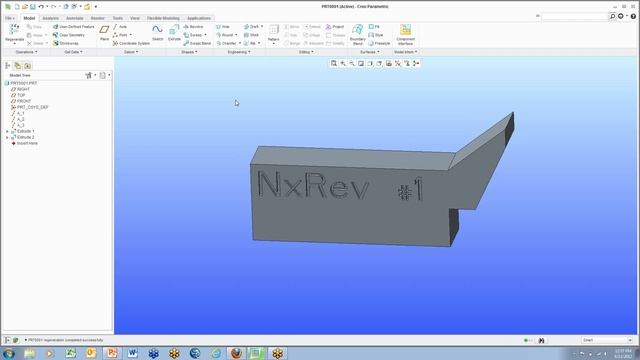Switch to the Favorites navigator tab
640x360 pixels.
click(x=27, y=66)
